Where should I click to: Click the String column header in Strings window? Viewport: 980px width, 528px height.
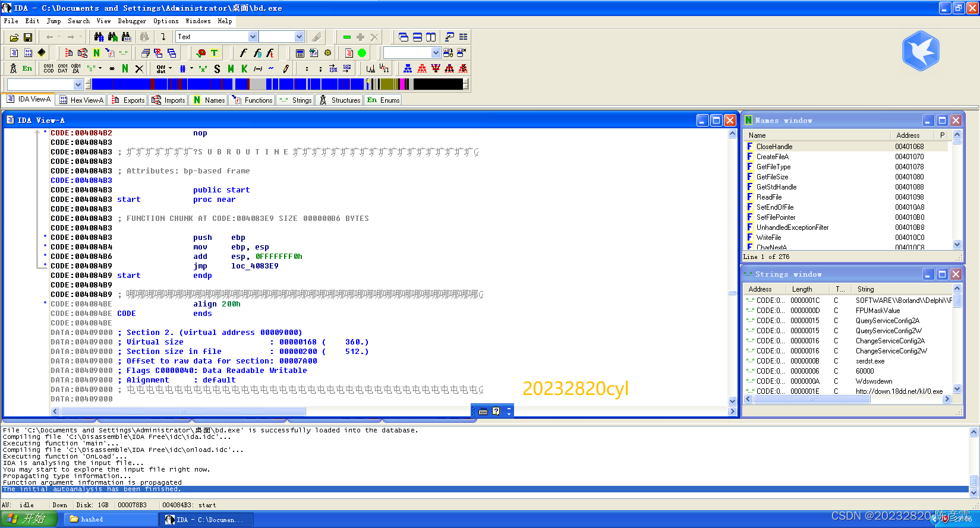903,289
